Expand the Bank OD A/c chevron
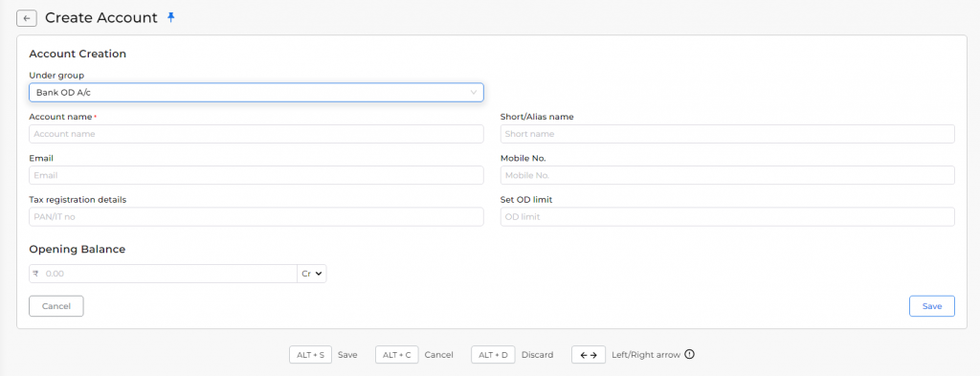 (473, 93)
